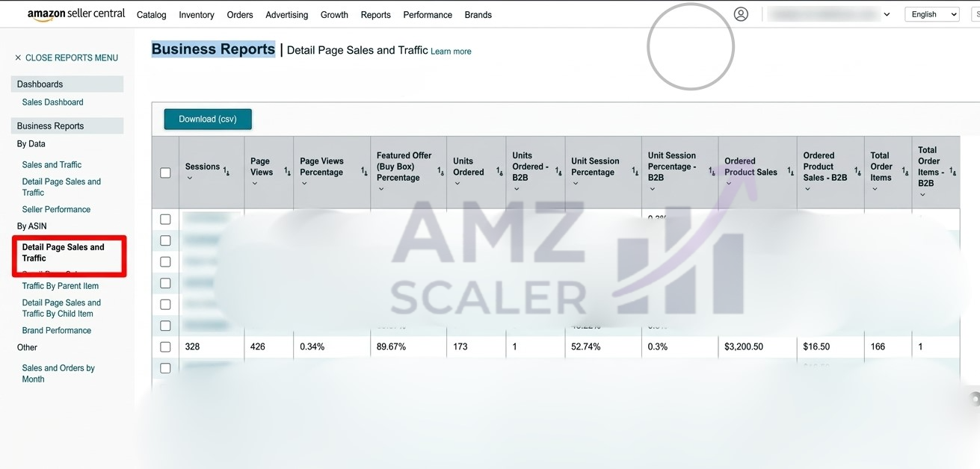Screen dimensions: 980x469
Task: Click the sort icon for Sessions column
Action: pyautogui.click(x=226, y=172)
